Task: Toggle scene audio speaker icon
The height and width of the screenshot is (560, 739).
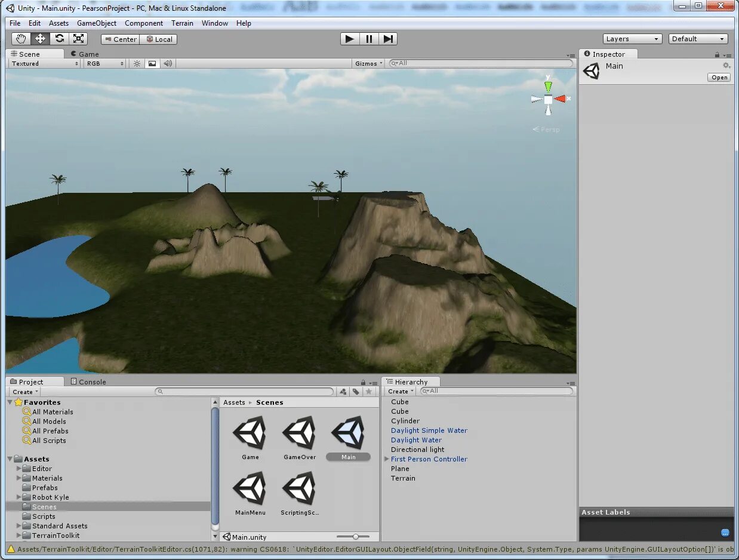Action: tap(168, 63)
